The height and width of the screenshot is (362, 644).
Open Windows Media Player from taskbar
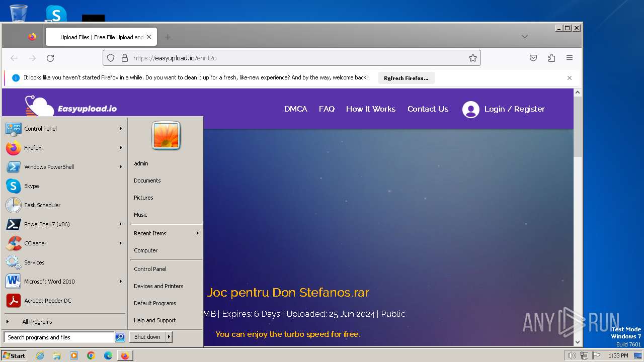(74, 355)
